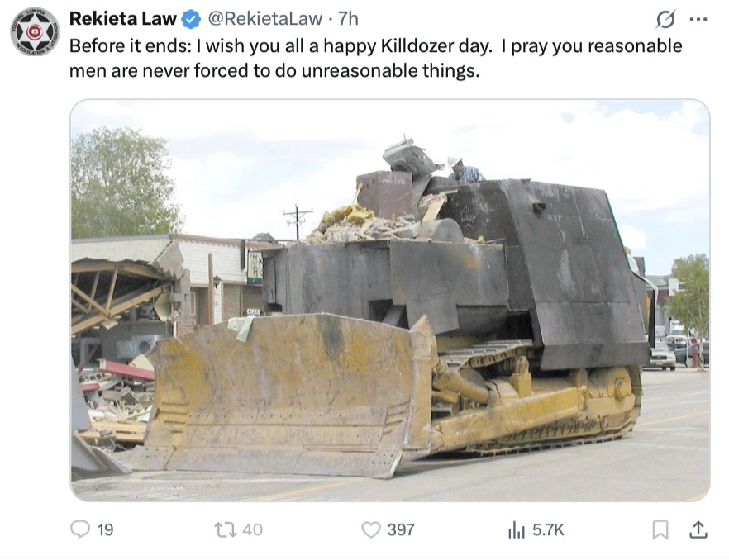
Task: Bookmark this post
Action: coord(660,529)
